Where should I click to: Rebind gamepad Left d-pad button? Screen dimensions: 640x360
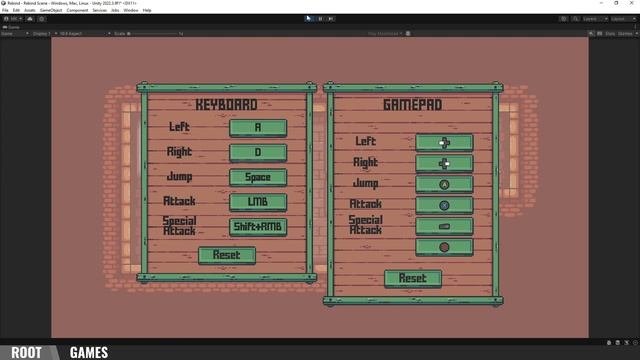tap(444, 143)
